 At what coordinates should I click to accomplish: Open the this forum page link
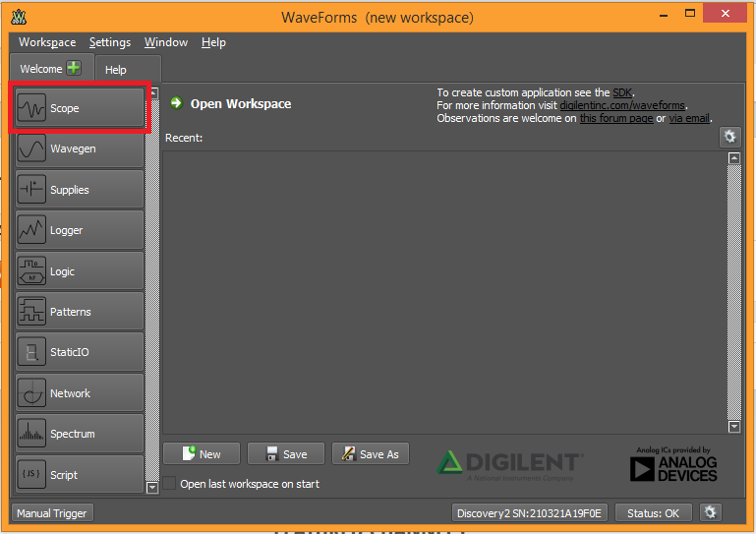(x=616, y=118)
